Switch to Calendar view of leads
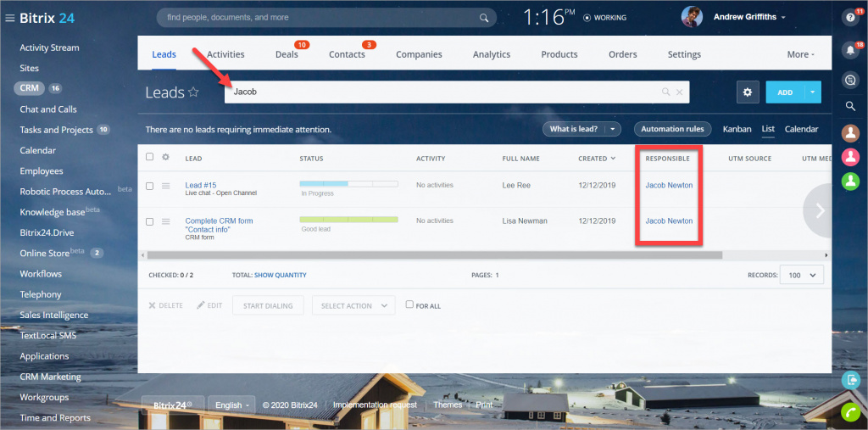The width and height of the screenshot is (868, 430). pyautogui.click(x=801, y=129)
